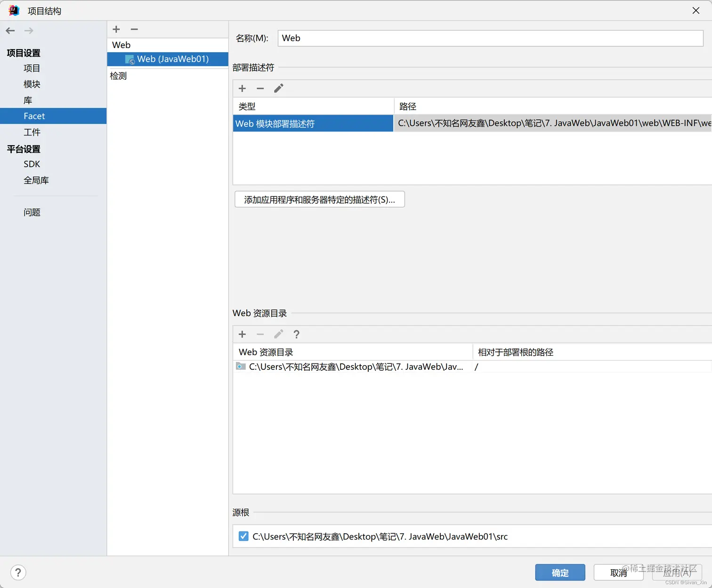Select Web (JavaWeb01) facet
Image resolution: width=712 pixels, height=588 pixels.
click(x=168, y=59)
